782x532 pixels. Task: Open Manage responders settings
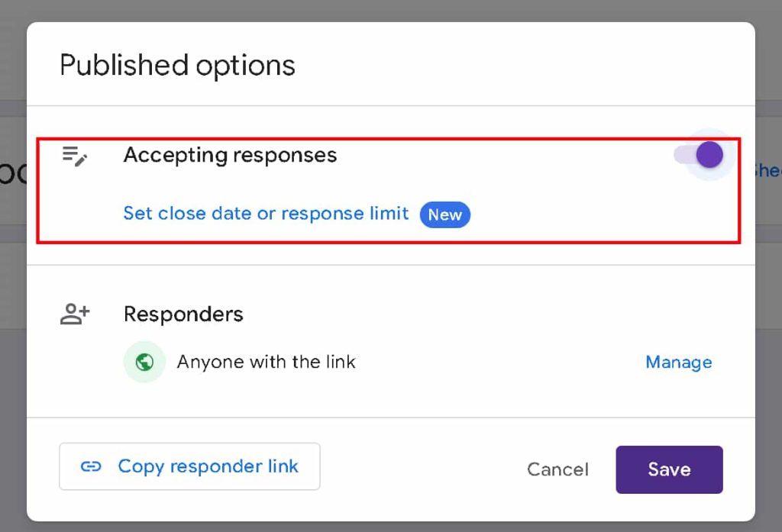(679, 362)
